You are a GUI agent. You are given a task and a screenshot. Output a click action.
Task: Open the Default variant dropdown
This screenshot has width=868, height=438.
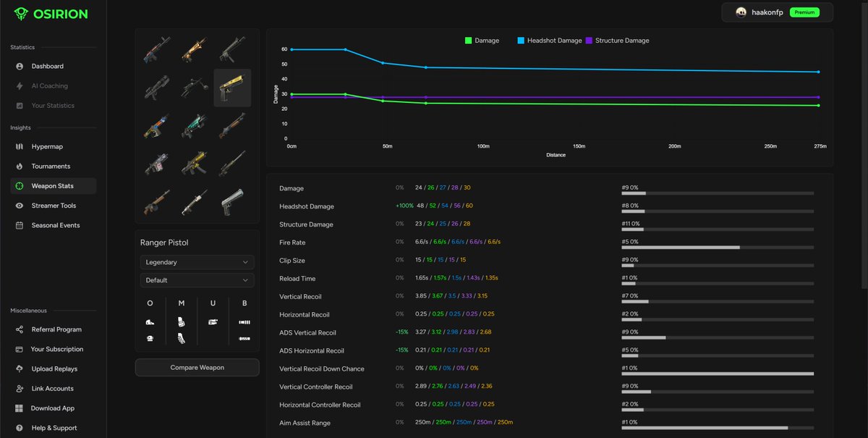(197, 280)
